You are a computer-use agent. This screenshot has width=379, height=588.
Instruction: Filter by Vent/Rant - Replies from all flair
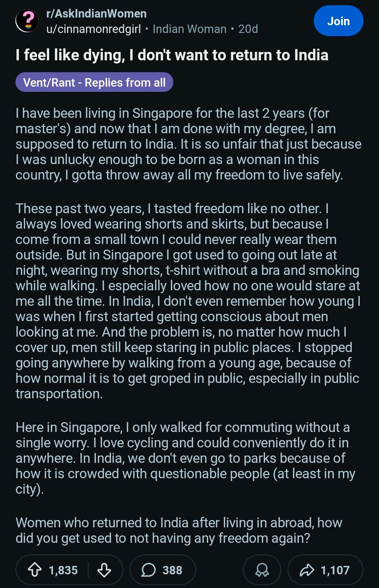point(94,82)
